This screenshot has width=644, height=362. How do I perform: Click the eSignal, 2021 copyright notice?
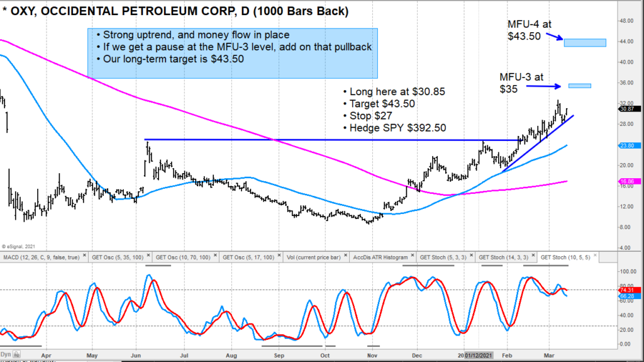click(18, 246)
